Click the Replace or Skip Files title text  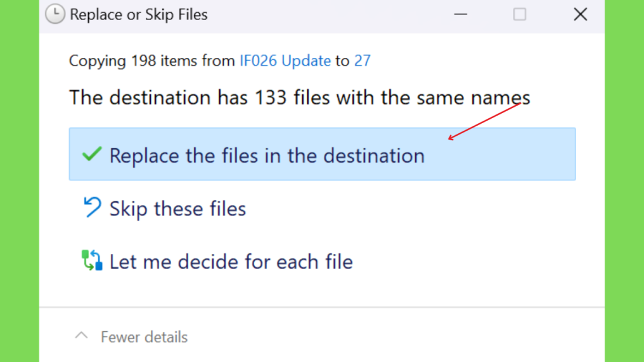point(138,14)
